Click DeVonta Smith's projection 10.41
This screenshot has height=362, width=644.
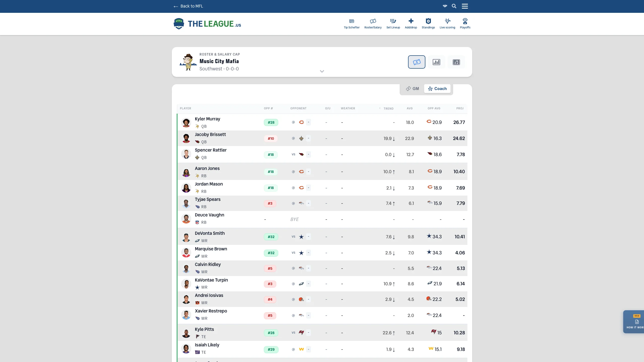pos(460,237)
